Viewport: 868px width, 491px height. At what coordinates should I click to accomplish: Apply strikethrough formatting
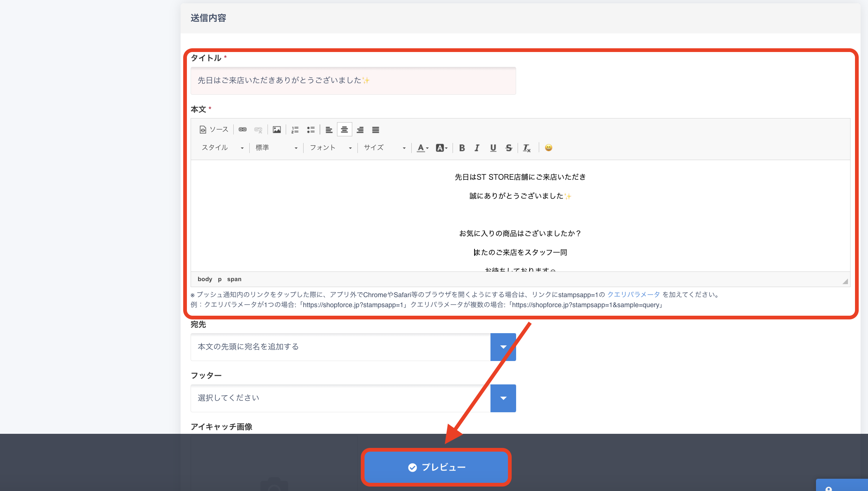click(509, 148)
